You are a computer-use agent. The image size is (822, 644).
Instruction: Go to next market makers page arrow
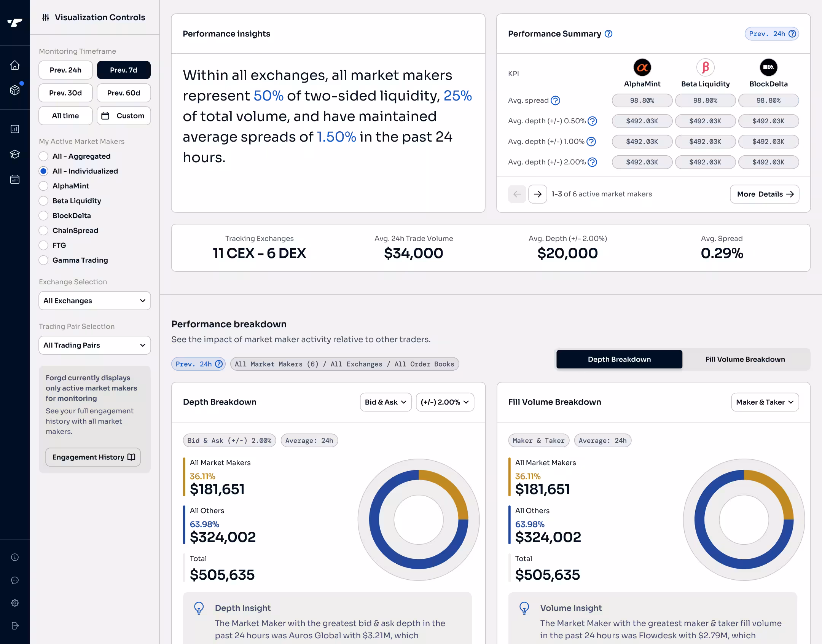click(537, 194)
